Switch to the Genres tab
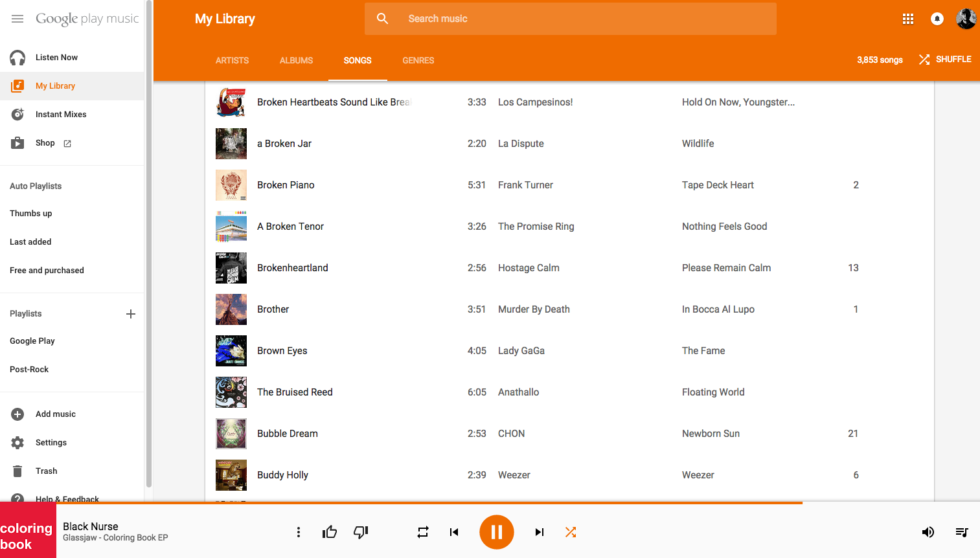The width and height of the screenshot is (980, 558). [x=418, y=60]
